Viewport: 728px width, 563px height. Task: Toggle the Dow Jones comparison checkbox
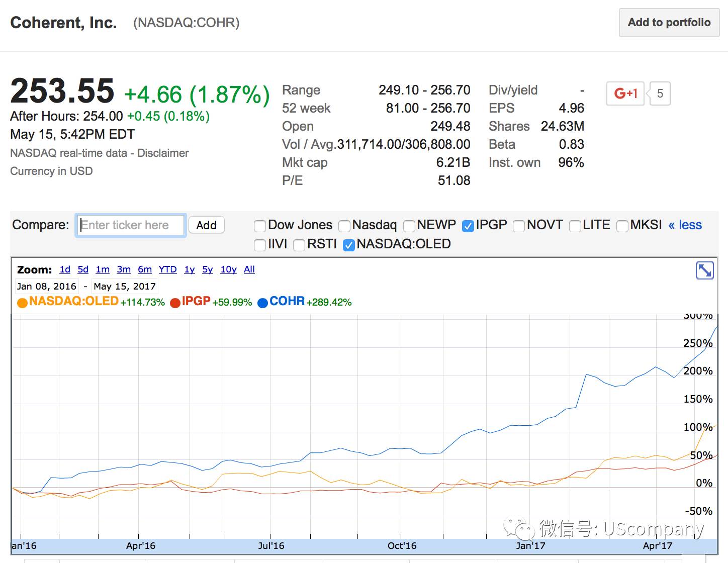click(260, 226)
